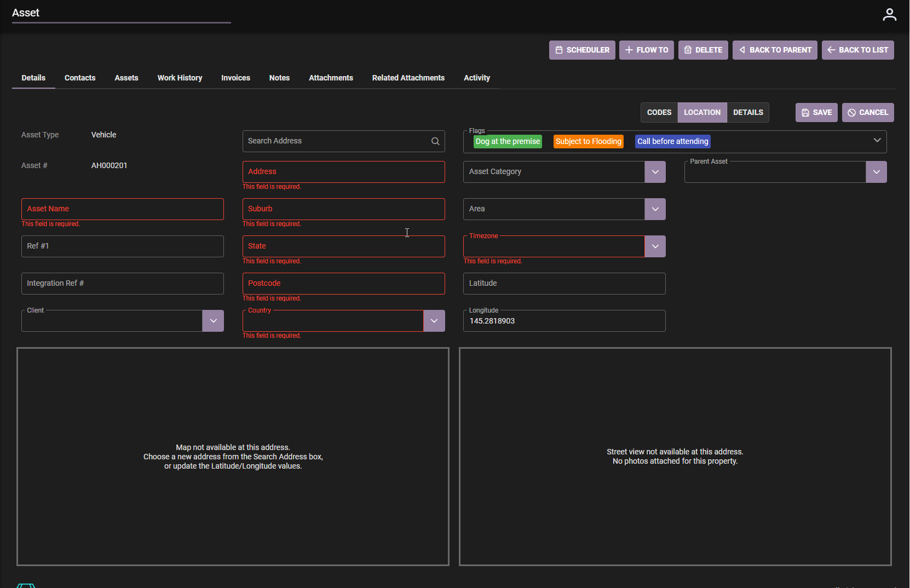Expand the Asset Category dropdown
The image size is (910, 588).
pyautogui.click(x=655, y=171)
